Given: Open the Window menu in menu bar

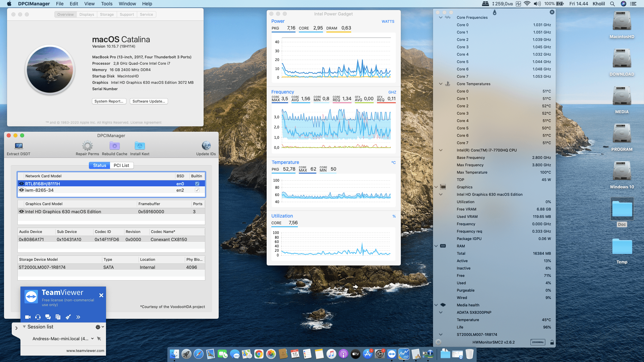Looking at the screenshot, I should pos(127,4).
